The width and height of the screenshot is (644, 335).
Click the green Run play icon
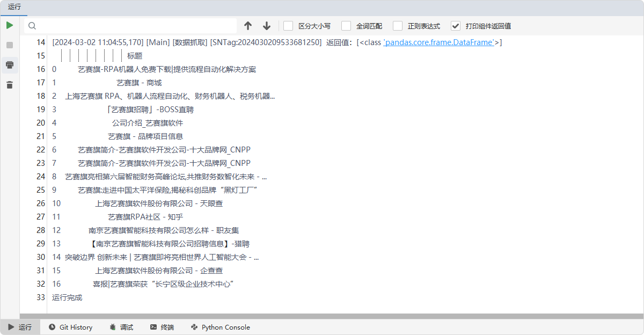pos(10,25)
